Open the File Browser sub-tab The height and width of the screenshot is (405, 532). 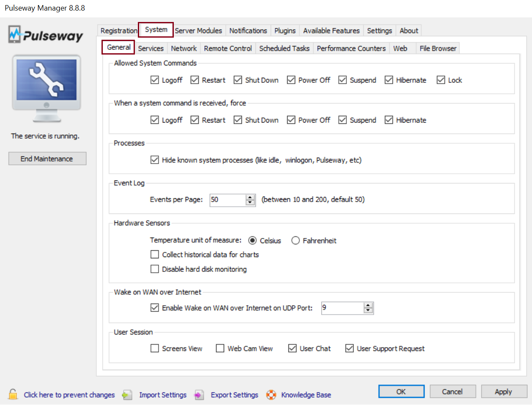point(438,48)
